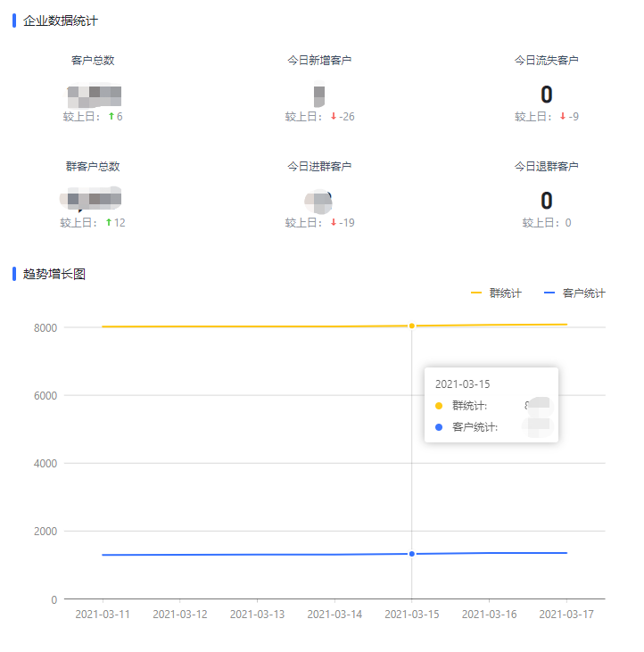Click the 客户总数 stat label
Image resolution: width=644 pixels, height=652 pixels.
pos(93,61)
